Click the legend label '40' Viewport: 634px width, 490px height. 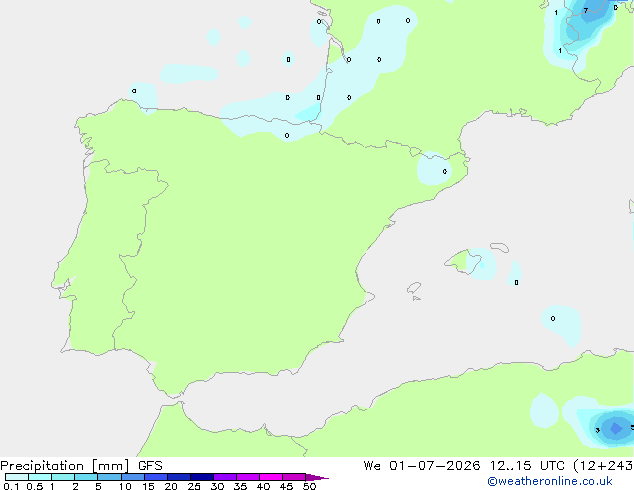263,486
